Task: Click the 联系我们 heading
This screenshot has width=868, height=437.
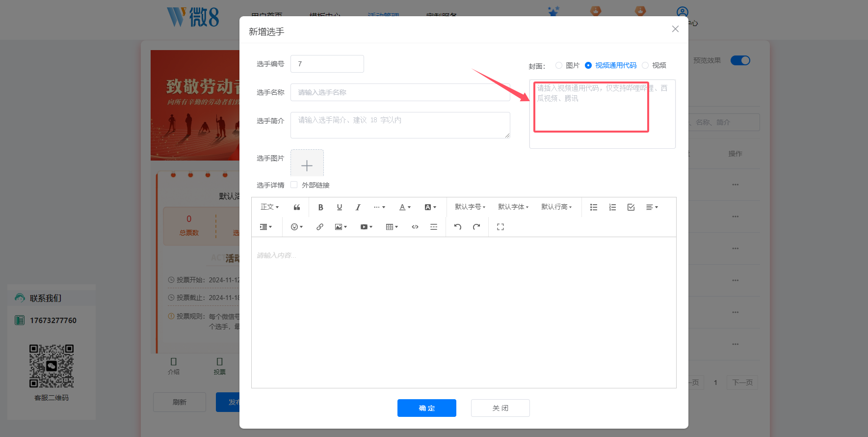Action: coord(46,298)
